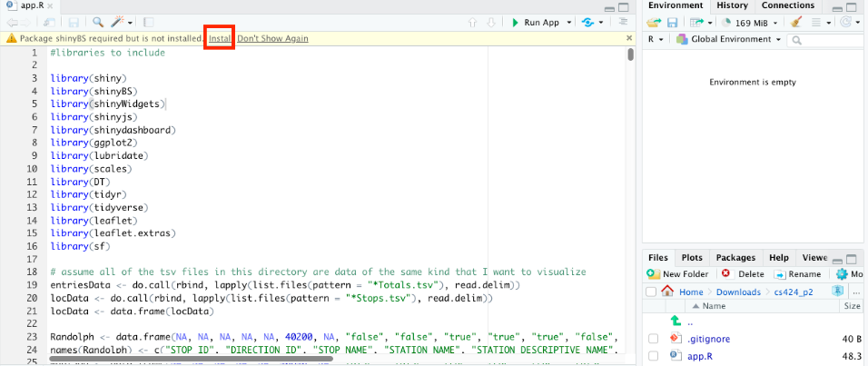Click the .gitignore file icon
Viewport: 868px width, 366px height.
point(675,339)
